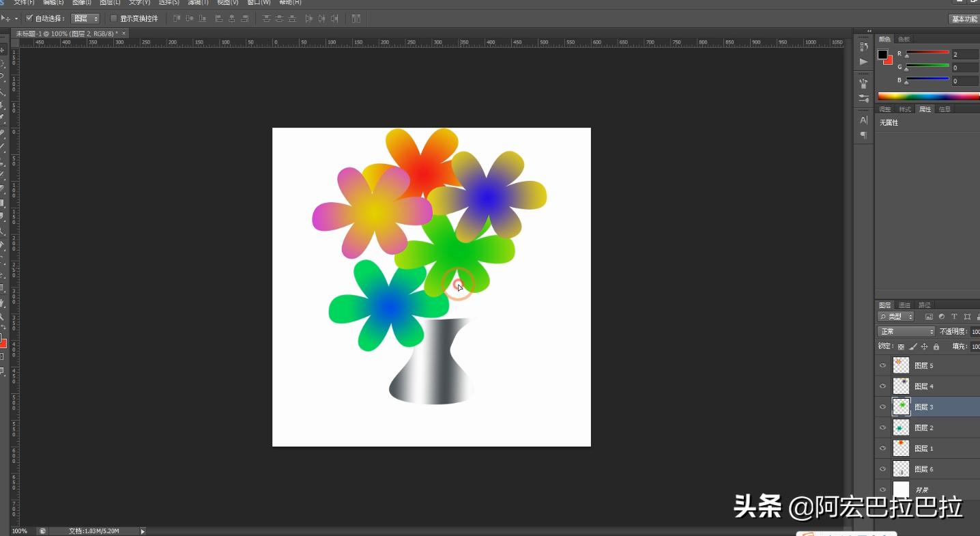Click the filter layers by type icon
The image size is (980, 536).
click(x=929, y=316)
